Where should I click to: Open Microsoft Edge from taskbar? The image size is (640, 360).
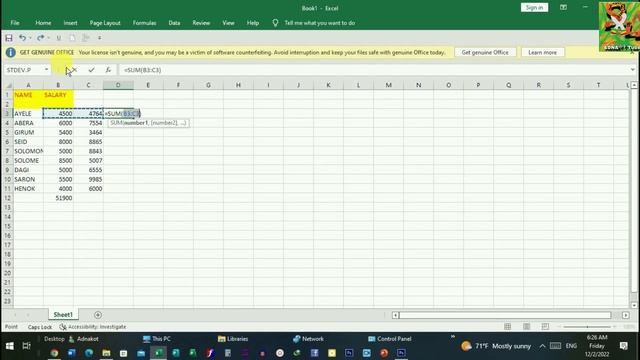click(x=89, y=353)
